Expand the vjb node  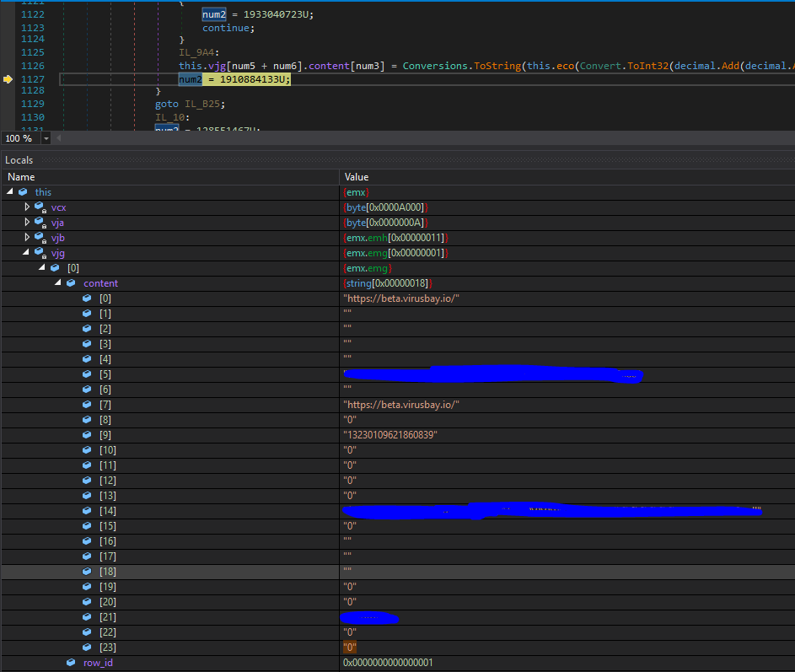(27, 238)
